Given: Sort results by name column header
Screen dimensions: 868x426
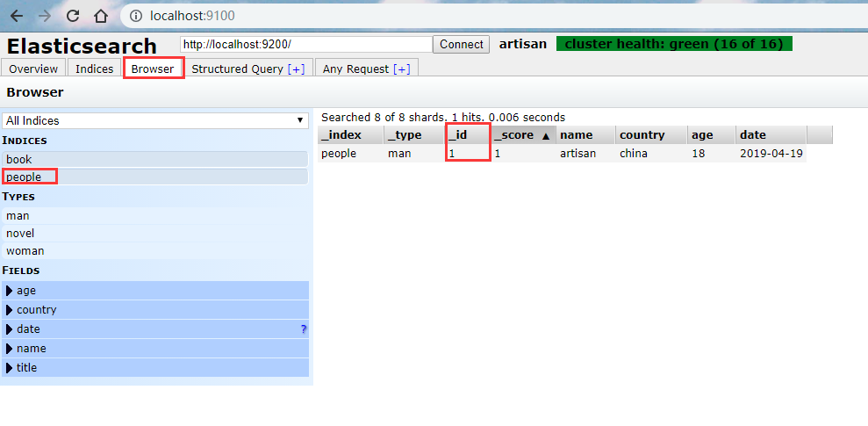Looking at the screenshot, I should point(585,134).
